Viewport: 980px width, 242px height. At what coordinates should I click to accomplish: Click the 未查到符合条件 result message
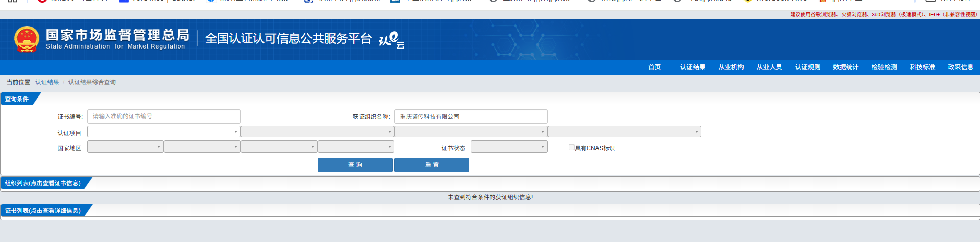point(490,197)
